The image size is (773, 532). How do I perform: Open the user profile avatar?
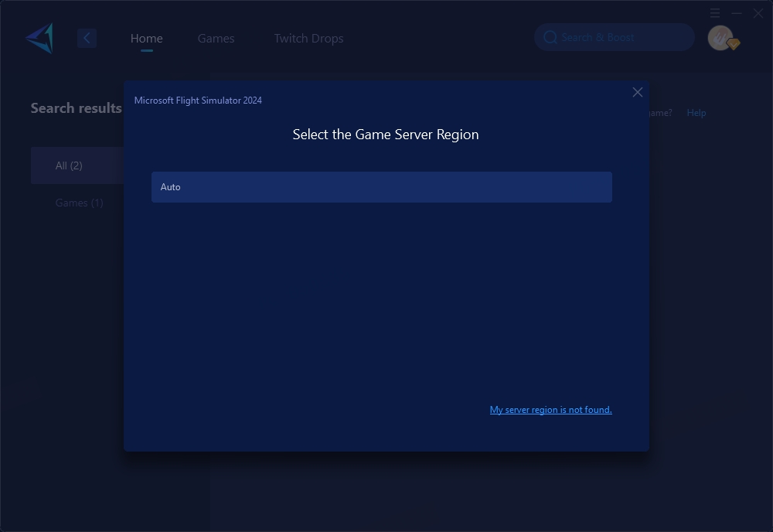point(720,38)
